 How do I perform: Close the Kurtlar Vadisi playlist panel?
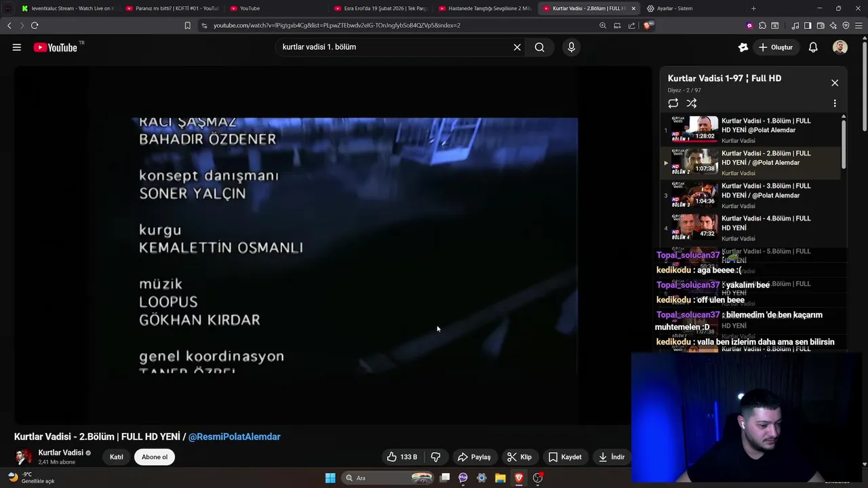click(835, 83)
